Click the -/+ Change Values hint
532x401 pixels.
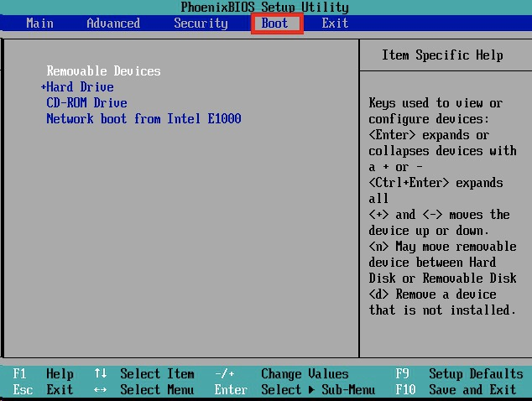coord(282,373)
